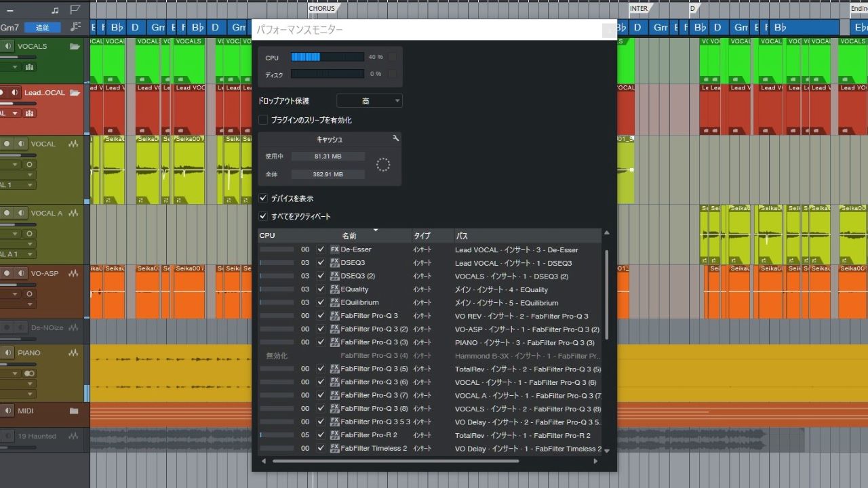Viewport: 868px width, 488px height.
Task: Click the waveform icon on VOCAL A track
Action: (x=73, y=213)
